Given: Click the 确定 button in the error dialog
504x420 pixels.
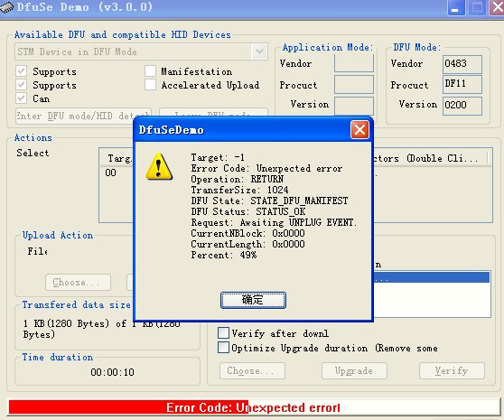Looking at the screenshot, I should click(253, 300).
